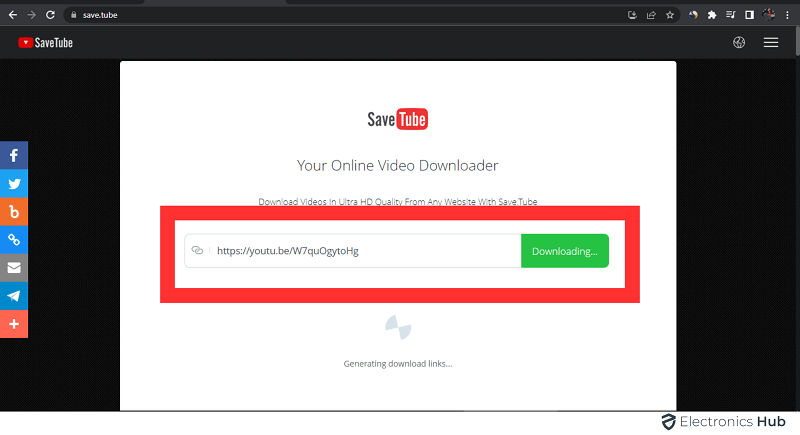This screenshot has height=435, width=800.
Task: Click the 'Your Online Video Downloader' heading
Action: (x=397, y=166)
